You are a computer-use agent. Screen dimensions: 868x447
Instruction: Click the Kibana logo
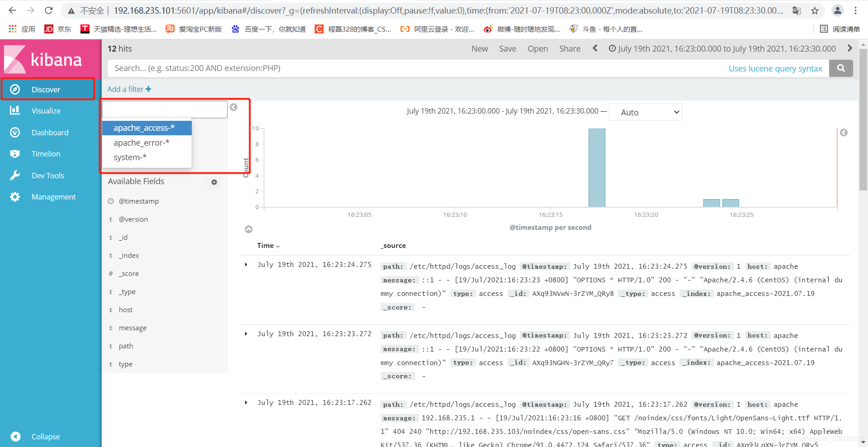pyautogui.click(x=43, y=59)
